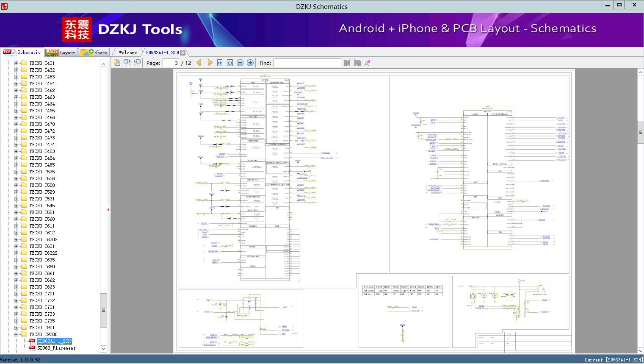Go to the next page arrow

tap(210, 63)
